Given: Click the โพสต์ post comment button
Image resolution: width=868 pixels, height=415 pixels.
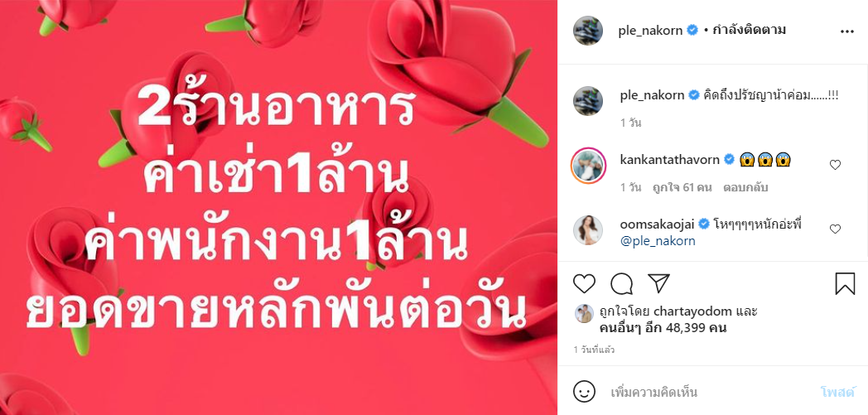Looking at the screenshot, I should coord(837,393).
